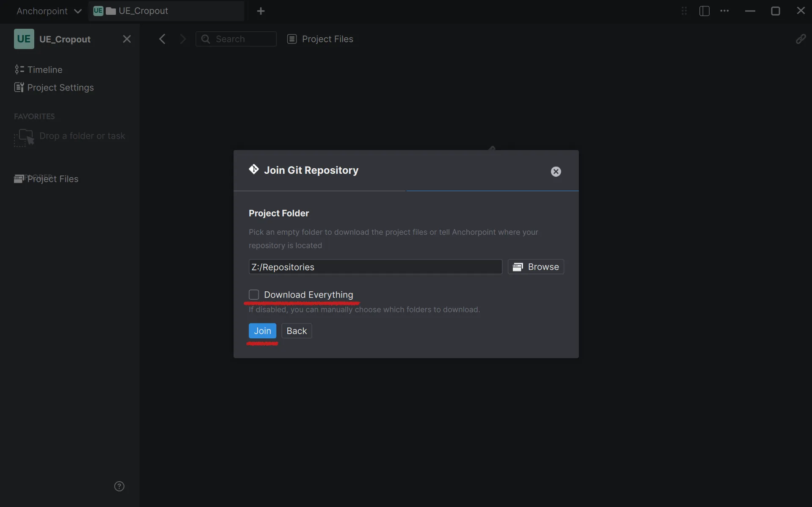
Task: Select the Timeline icon in the sidebar
Action: [19, 69]
